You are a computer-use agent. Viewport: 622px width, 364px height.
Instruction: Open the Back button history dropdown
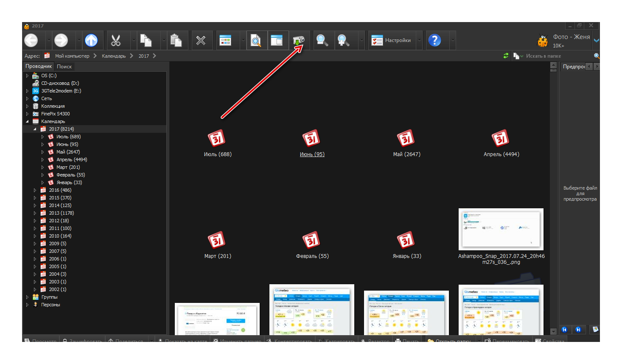(x=48, y=40)
